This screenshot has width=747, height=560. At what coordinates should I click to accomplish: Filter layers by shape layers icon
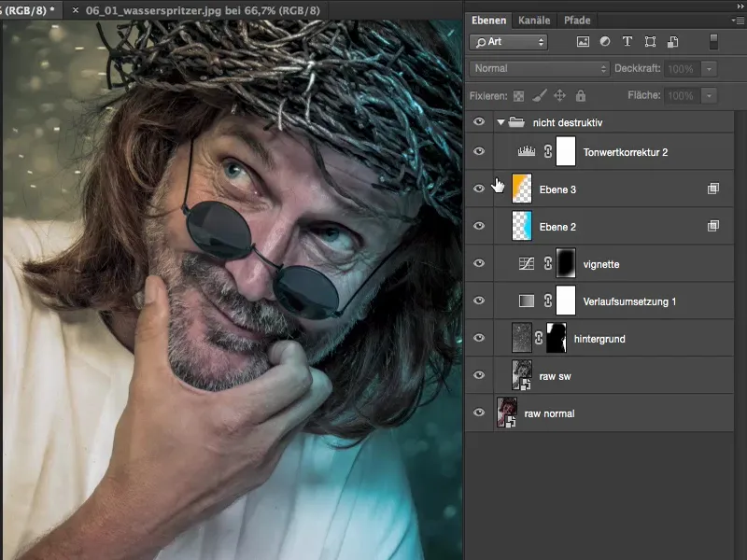click(650, 42)
